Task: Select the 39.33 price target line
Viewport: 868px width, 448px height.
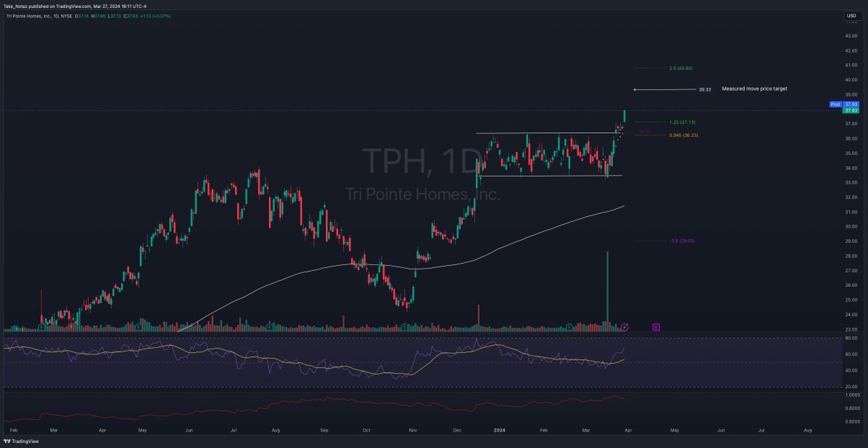Action: 665,90
